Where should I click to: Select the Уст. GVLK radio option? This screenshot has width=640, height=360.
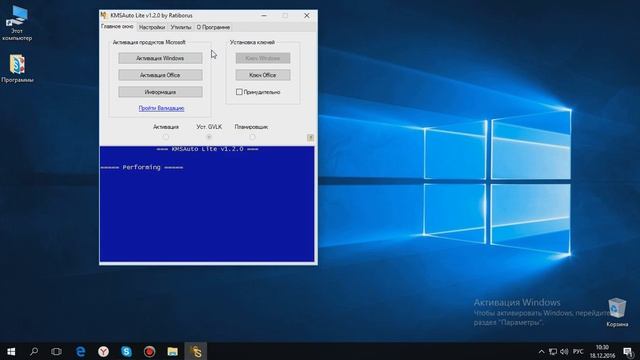pos(209,137)
